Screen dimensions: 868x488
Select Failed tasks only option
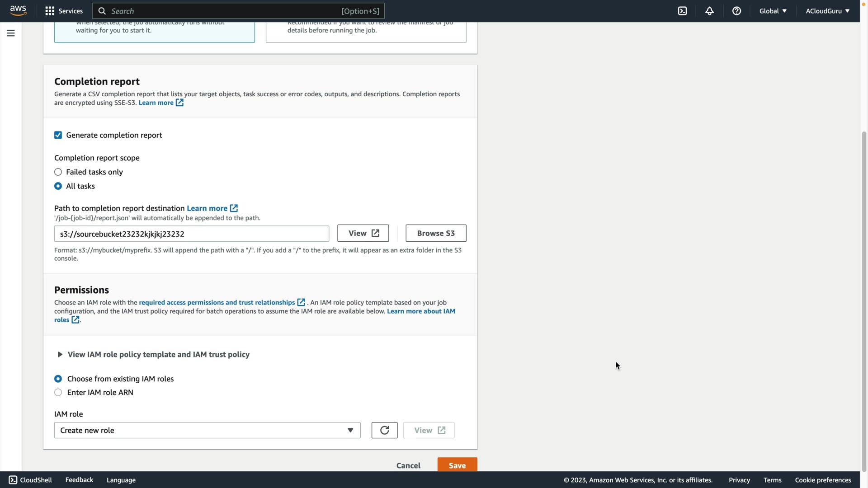point(58,172)
